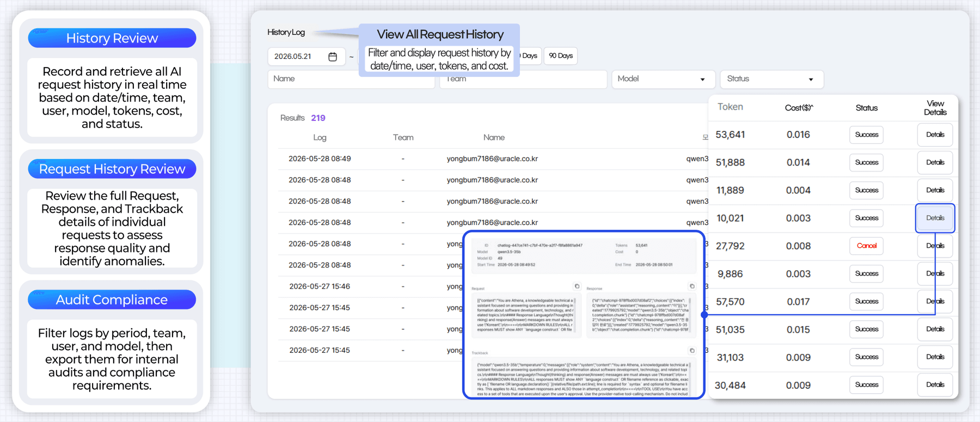The image size is (980, 422).
Task: Click the token value '9,886'
Action: click(x=730, y=273)
